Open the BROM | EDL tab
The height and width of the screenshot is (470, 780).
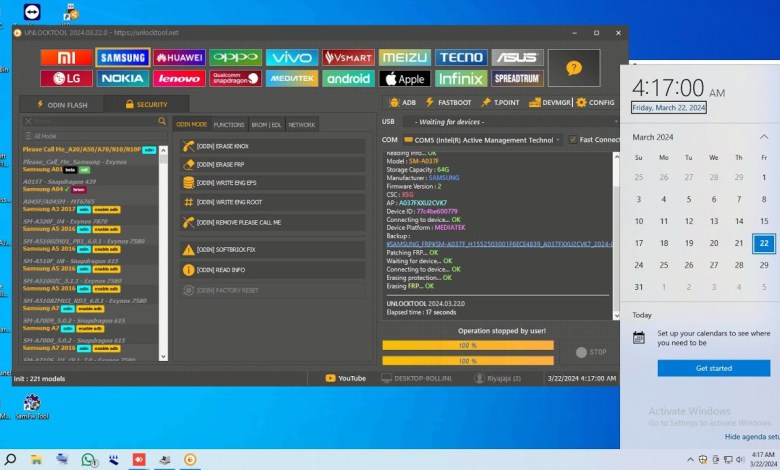click(x=267, y=125)
